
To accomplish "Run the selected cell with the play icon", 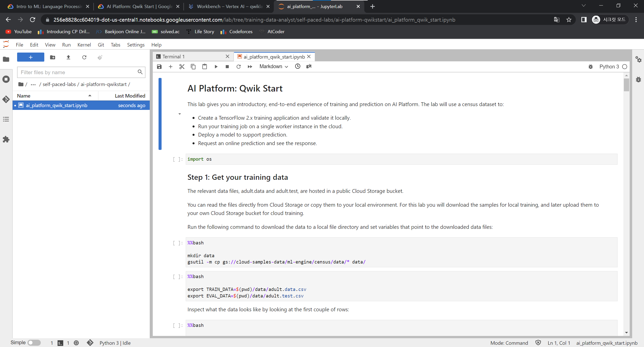I will [x=216, y=67].
